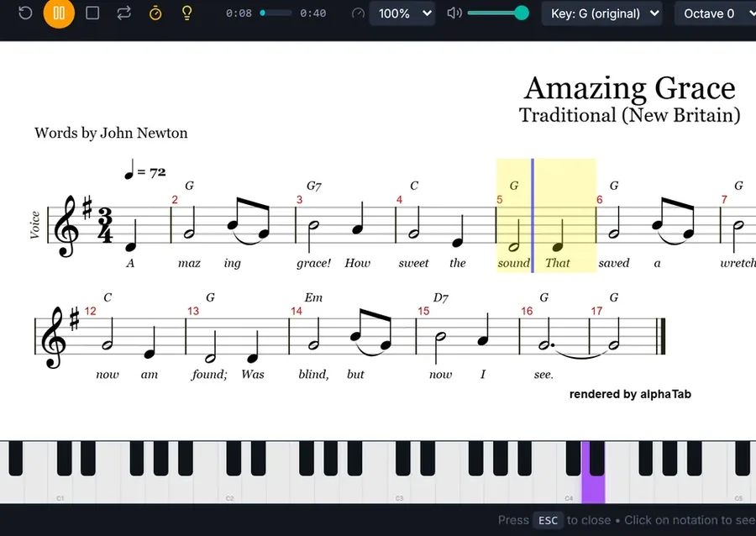Click the note above lyric 'found;'

pyautogui.click(x=210, y=358)
